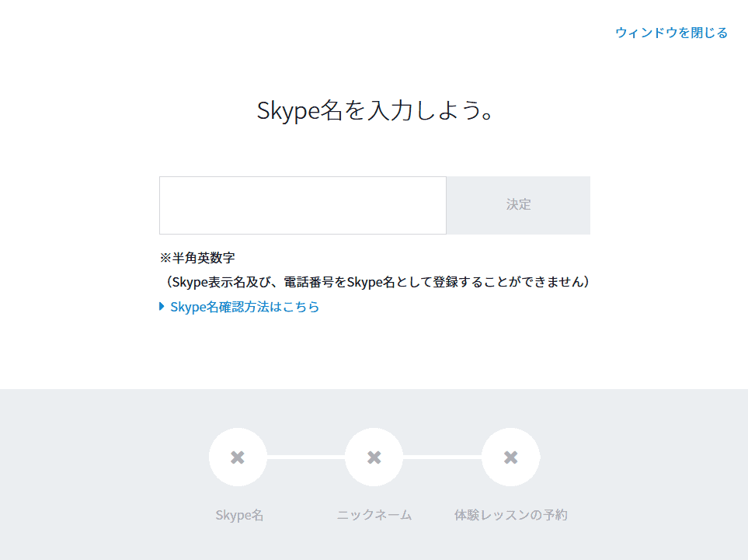Click the word Skype in the page heading
This screenshot has width=748, height=560.
click(x=288, y=111)
